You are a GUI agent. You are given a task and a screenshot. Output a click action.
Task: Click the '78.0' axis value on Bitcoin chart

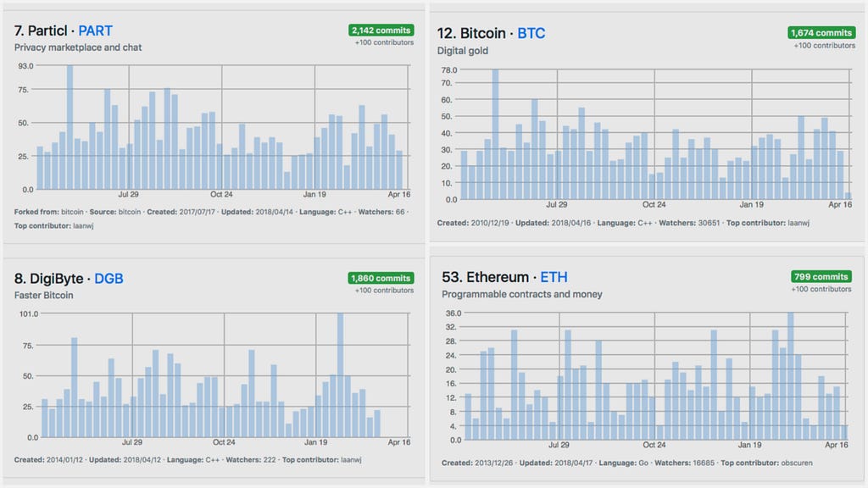click(449, 70)
